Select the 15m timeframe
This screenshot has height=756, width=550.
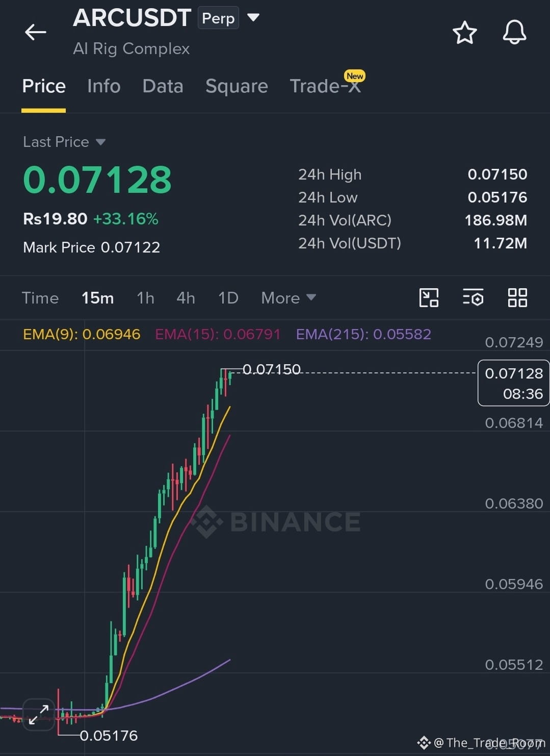(x=98, y=298)
